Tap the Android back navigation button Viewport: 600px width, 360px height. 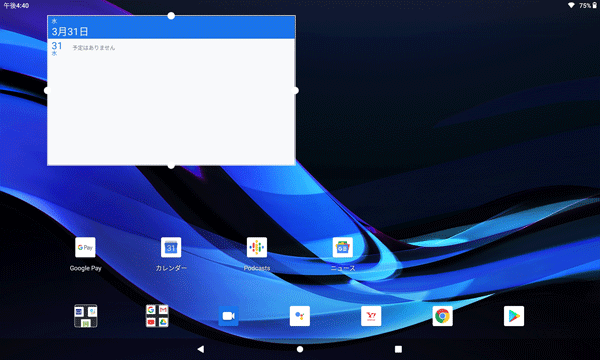coord(201,349)
